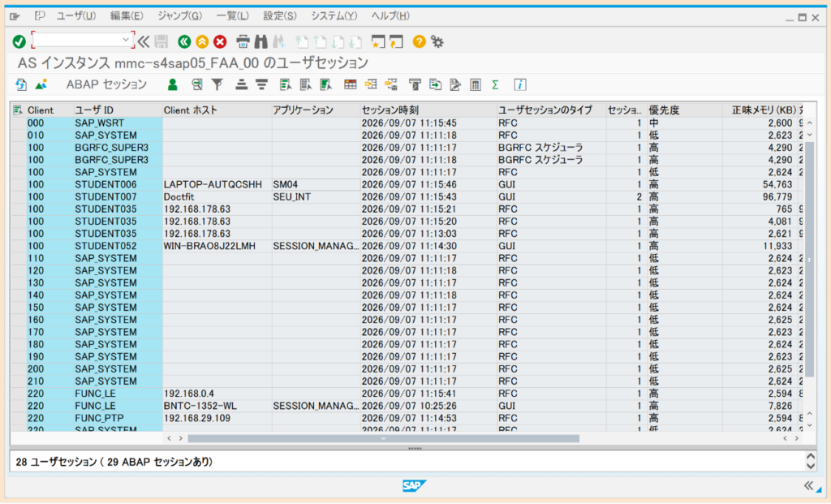This screenshot has height=504, width=831.
Task: Click the Set Filter funnel icon
Action: click(217, 84)
